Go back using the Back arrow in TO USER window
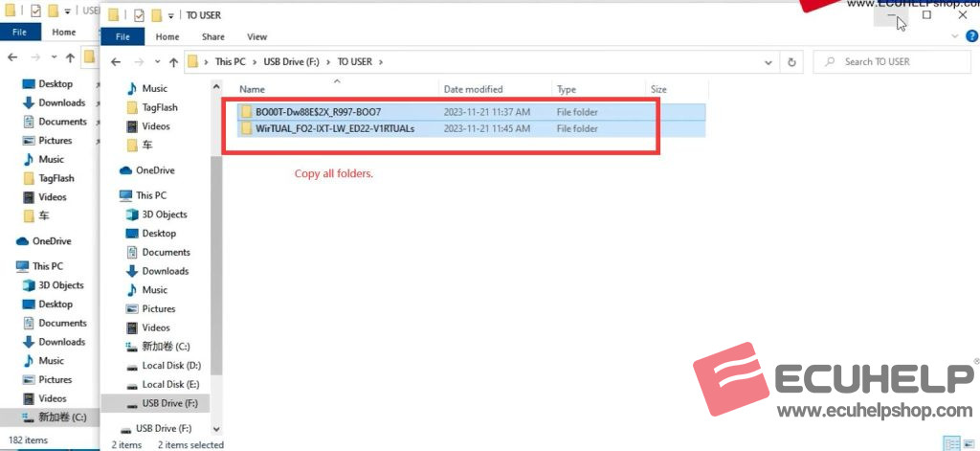980x451 pixels. (115, 62)
